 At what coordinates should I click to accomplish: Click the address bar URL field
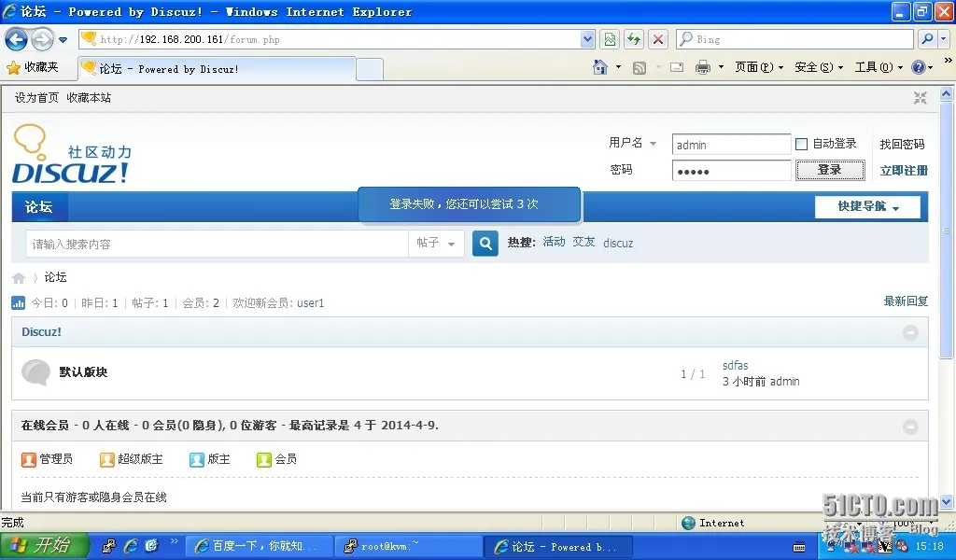tap(330, 39)
